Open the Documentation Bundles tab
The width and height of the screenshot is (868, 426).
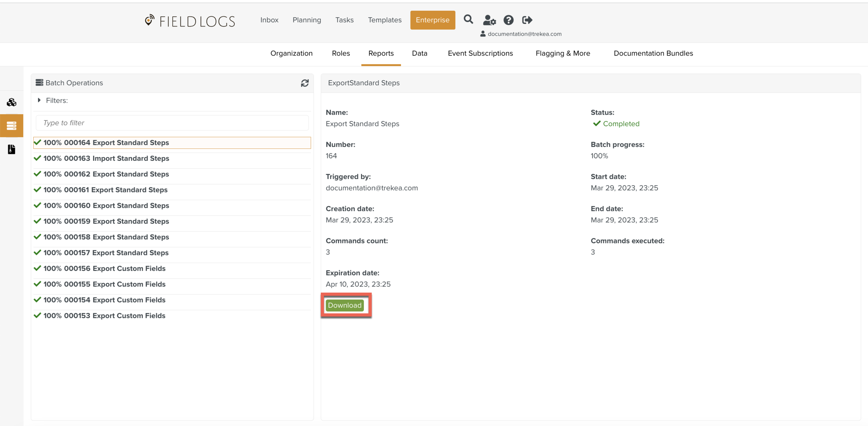click(x=653, y=53)
